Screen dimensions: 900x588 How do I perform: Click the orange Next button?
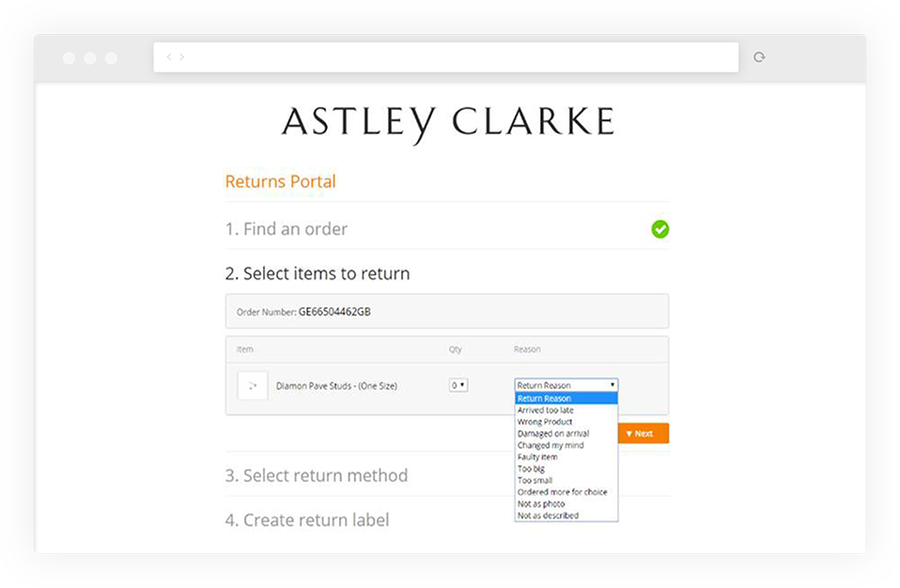[644, 433]
